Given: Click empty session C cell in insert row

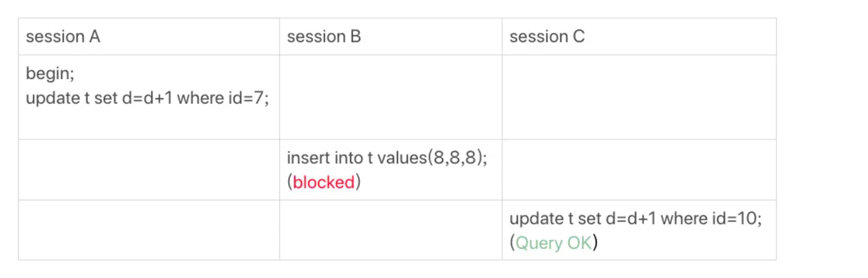Looking at the screenshot, I should click(x=639, y=170).
